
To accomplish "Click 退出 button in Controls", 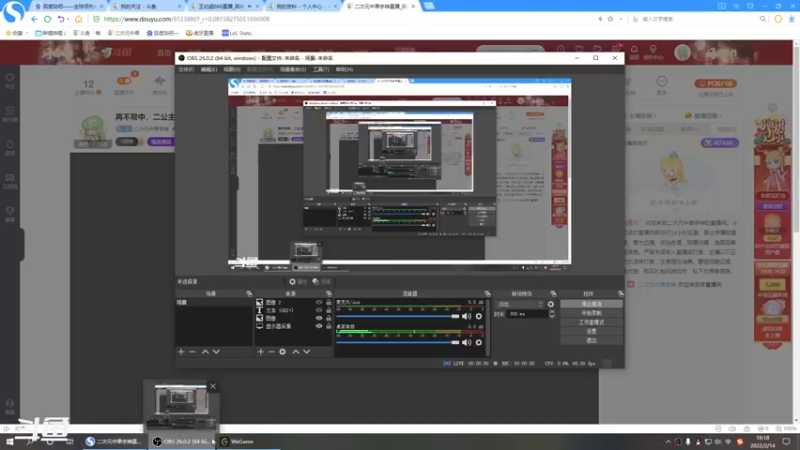I will 591,340.
